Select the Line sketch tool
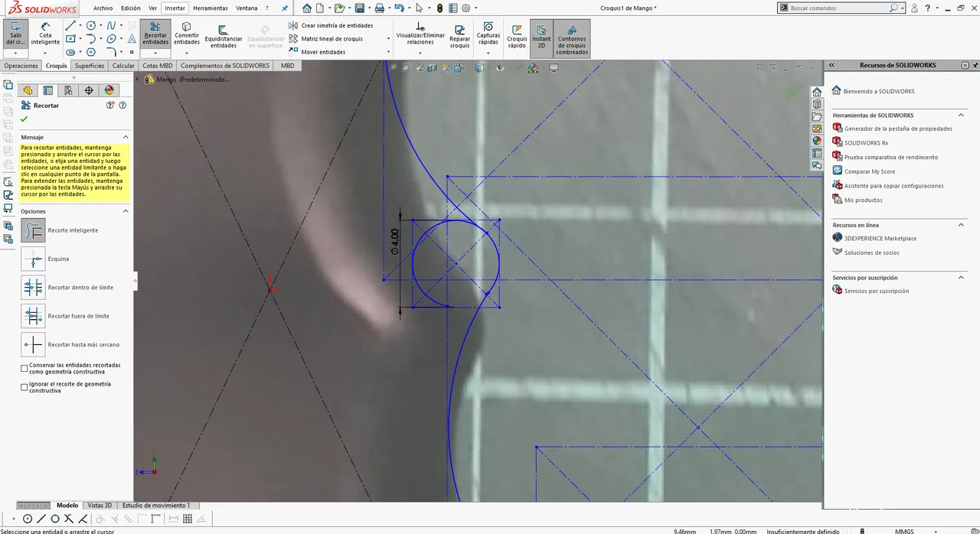 point(70,25)
